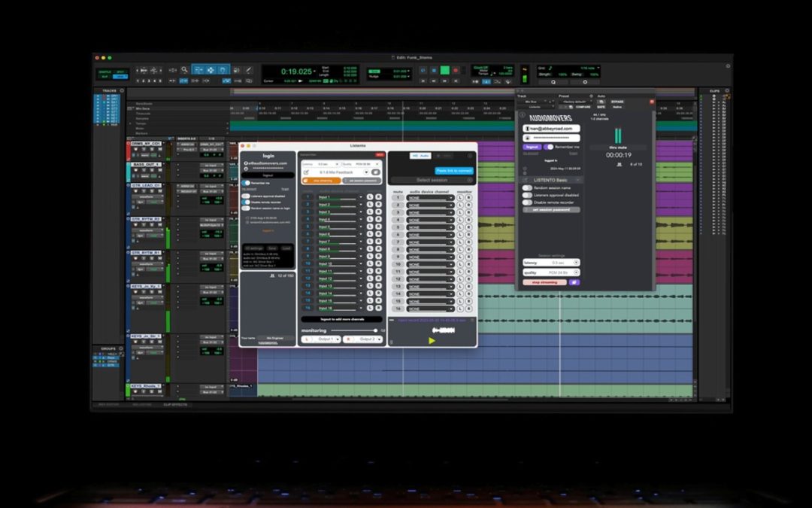Click the email field in Audiomovers plugin
Screen dimensions: 812x508
[552, 129]
